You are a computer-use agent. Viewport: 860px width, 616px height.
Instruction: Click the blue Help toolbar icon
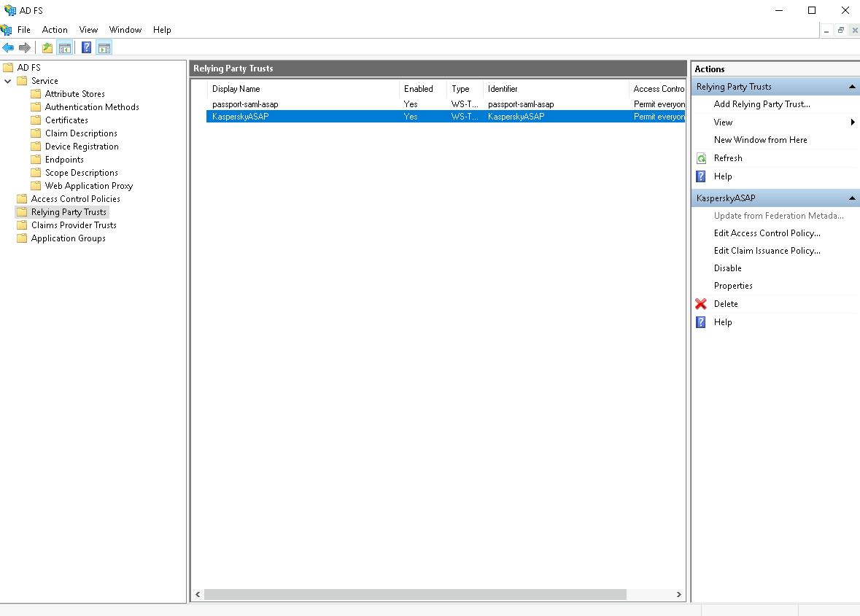[86, 48]
